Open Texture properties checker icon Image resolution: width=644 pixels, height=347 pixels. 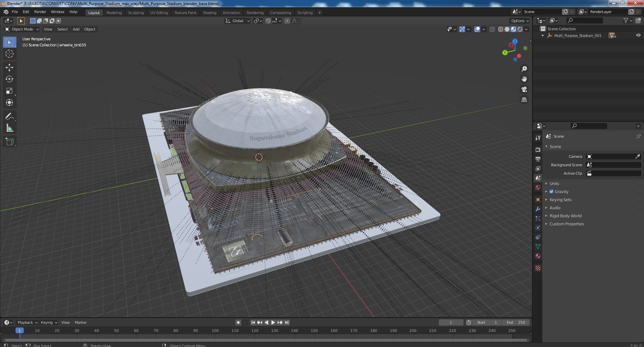(538, 268)
